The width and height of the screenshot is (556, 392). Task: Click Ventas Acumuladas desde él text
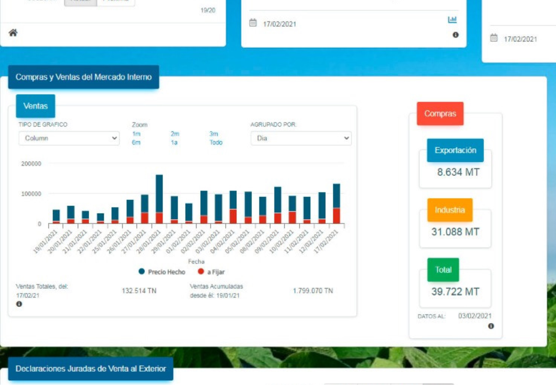click(216, 291)
